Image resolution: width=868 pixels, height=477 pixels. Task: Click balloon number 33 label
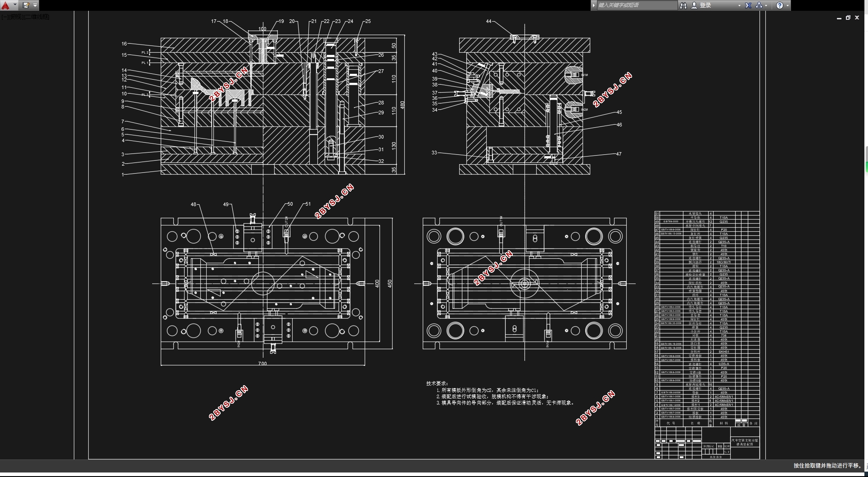pyautogui.click(x=434, y=153)
